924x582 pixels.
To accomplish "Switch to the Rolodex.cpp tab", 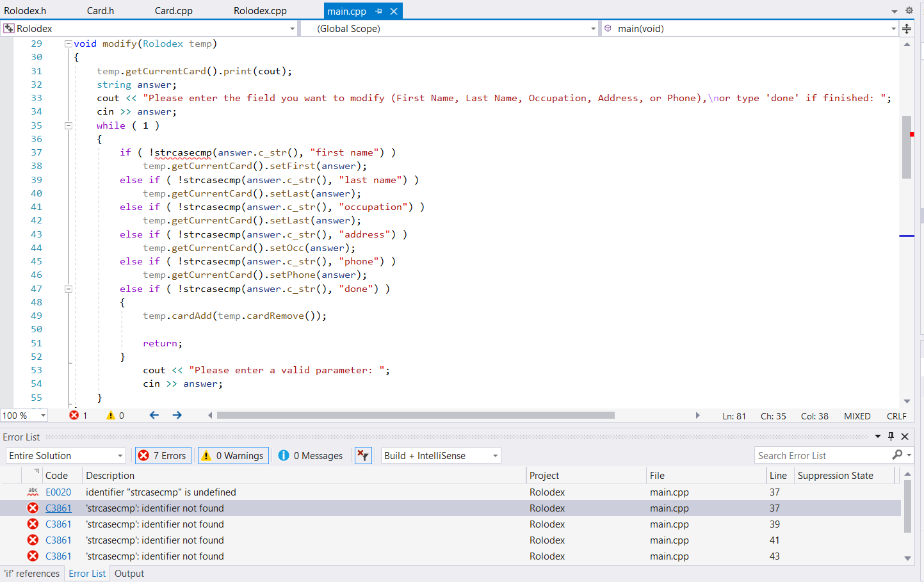I will click(260, 11).
